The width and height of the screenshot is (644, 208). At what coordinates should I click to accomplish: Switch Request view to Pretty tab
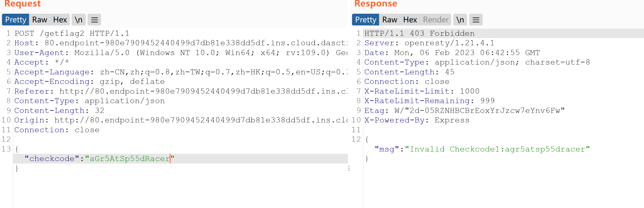15,20
